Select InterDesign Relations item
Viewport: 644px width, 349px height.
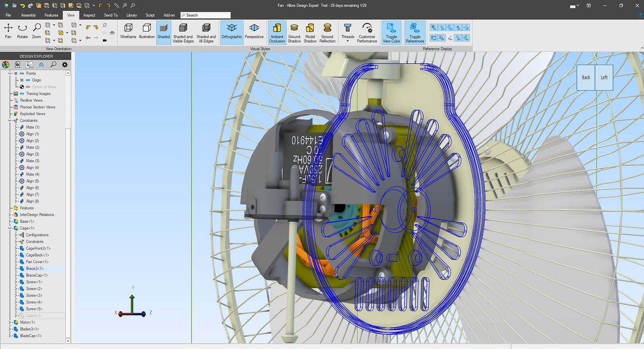click(37, 215)
